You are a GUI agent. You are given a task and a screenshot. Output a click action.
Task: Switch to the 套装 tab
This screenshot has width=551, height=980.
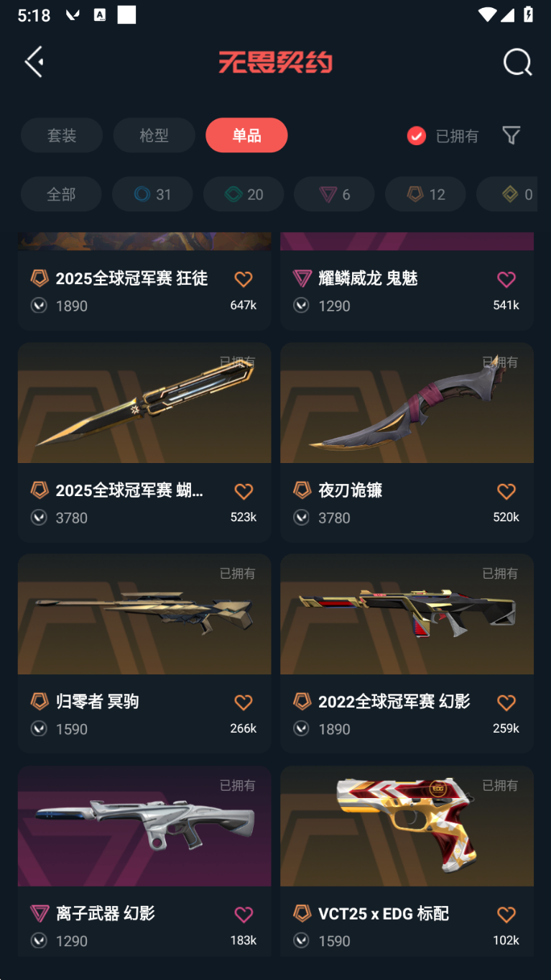[x=62, y=135]
